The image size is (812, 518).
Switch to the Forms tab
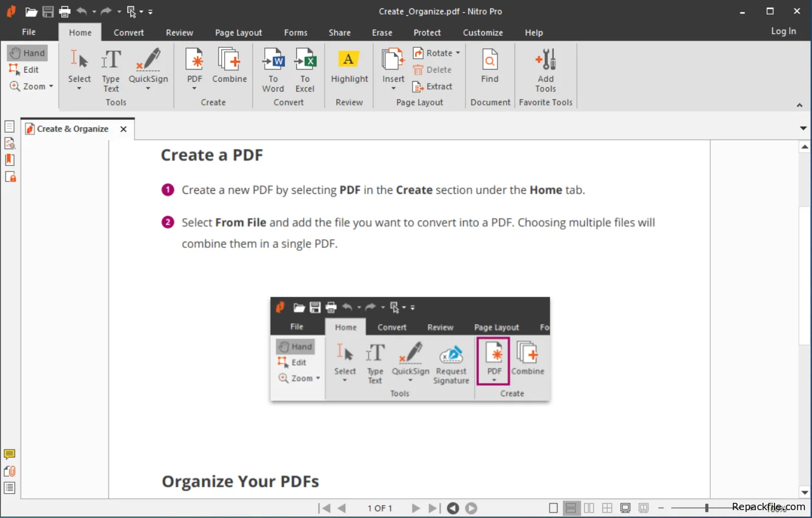pos(296,33)
